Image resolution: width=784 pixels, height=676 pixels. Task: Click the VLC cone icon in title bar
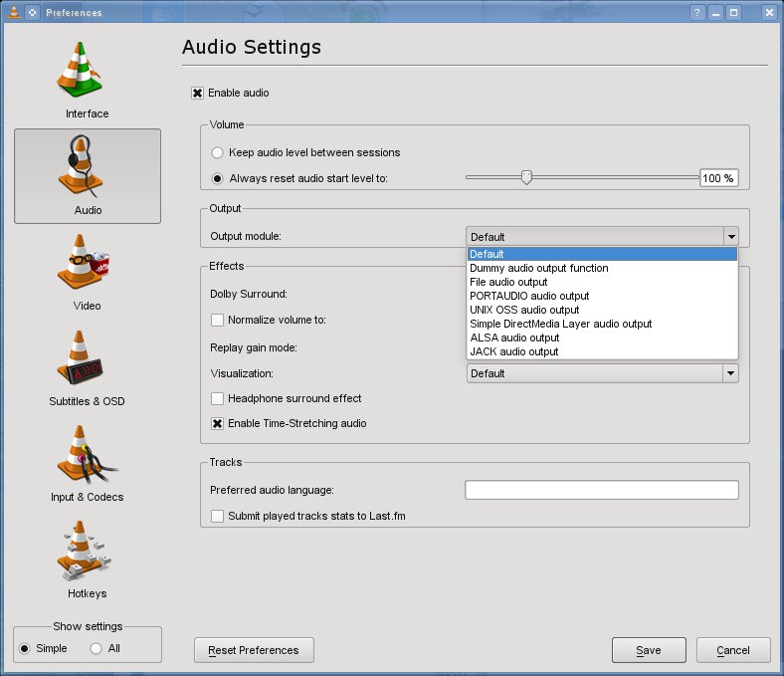[x=14, y=12]
